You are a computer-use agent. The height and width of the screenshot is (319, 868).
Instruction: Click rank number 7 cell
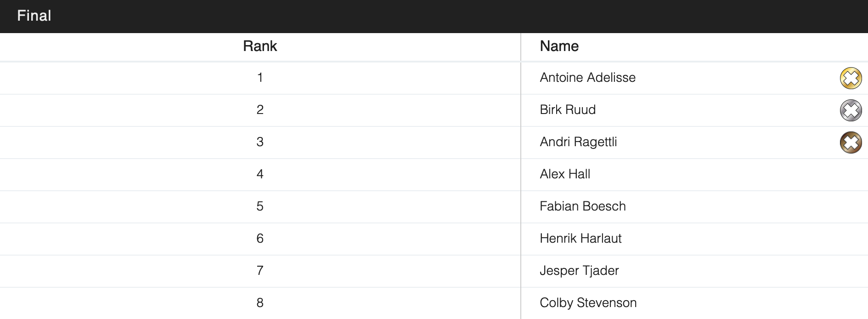[x=260, y=271]
